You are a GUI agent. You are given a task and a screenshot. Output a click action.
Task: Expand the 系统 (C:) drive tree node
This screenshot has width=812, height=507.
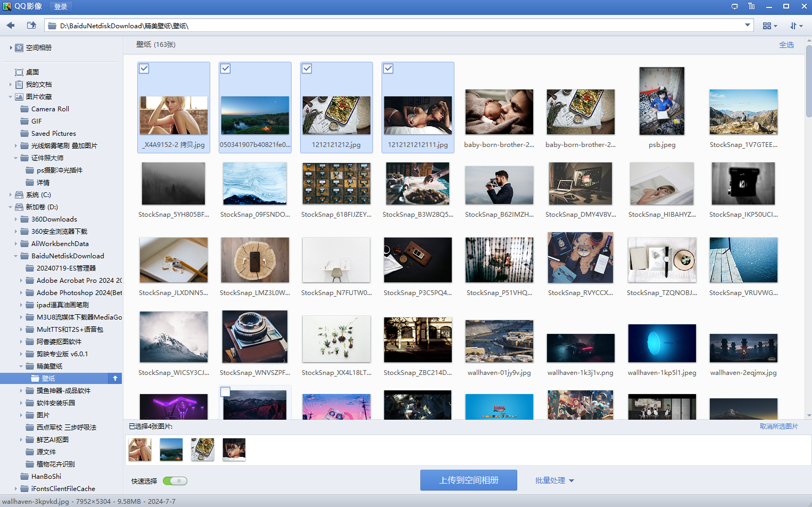(11, 195)
